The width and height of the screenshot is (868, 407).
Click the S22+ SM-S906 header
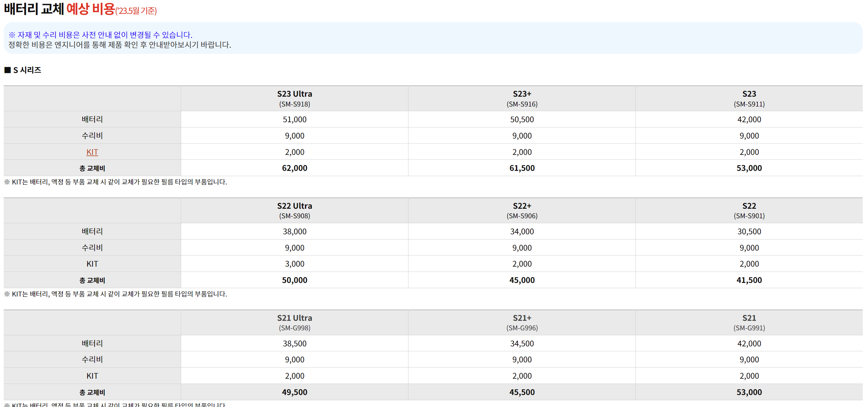tap(521, 210)
